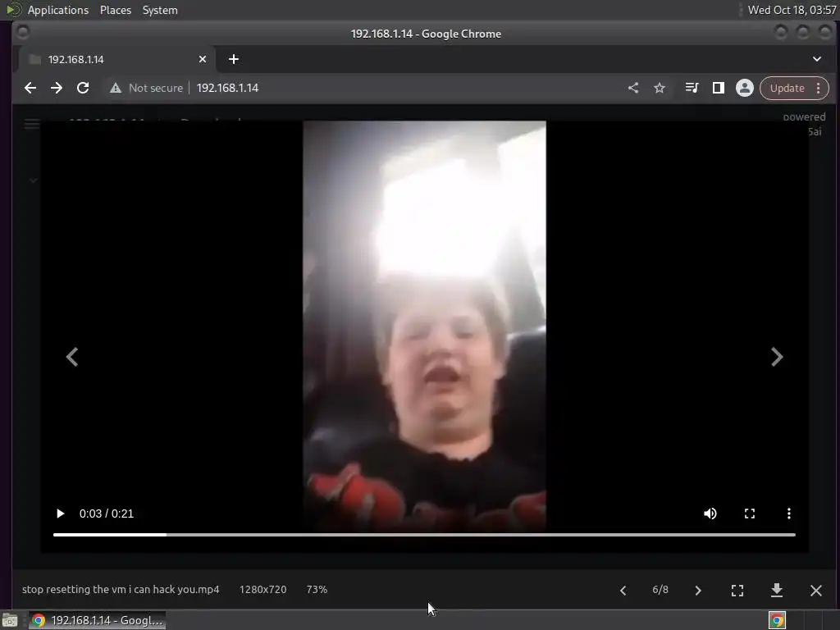Open the Not secure site info

(146, 88)
